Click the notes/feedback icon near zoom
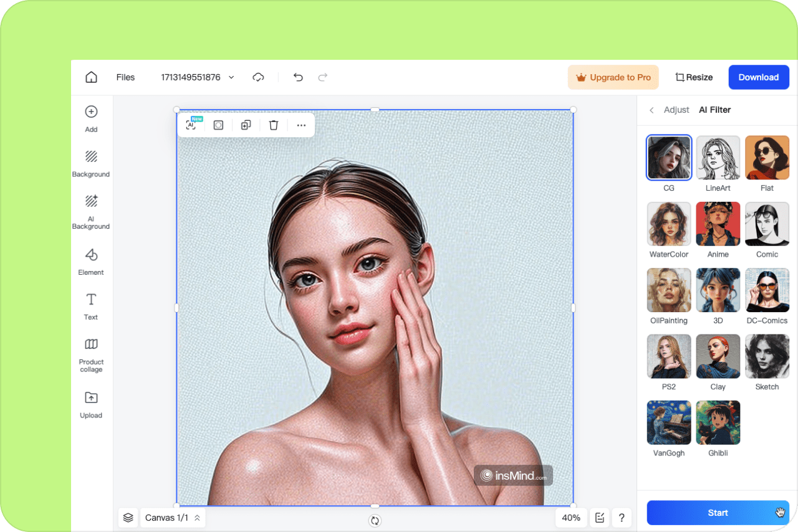 [600, 518]
